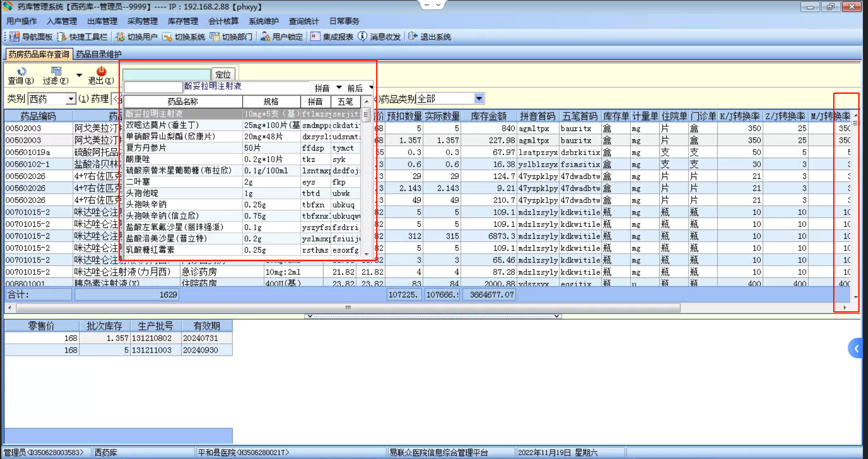
Task: Open the 查询统计 menu
Action: (304, 21)
